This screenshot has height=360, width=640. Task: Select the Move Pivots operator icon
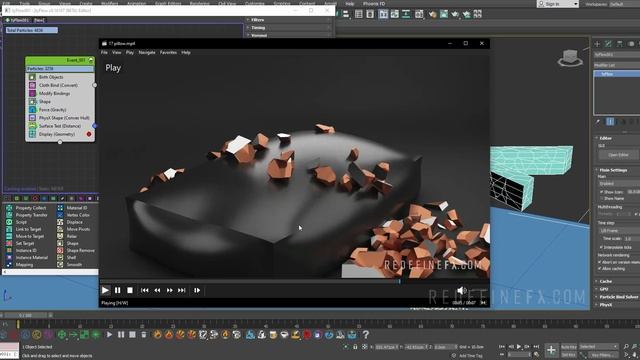60,229
